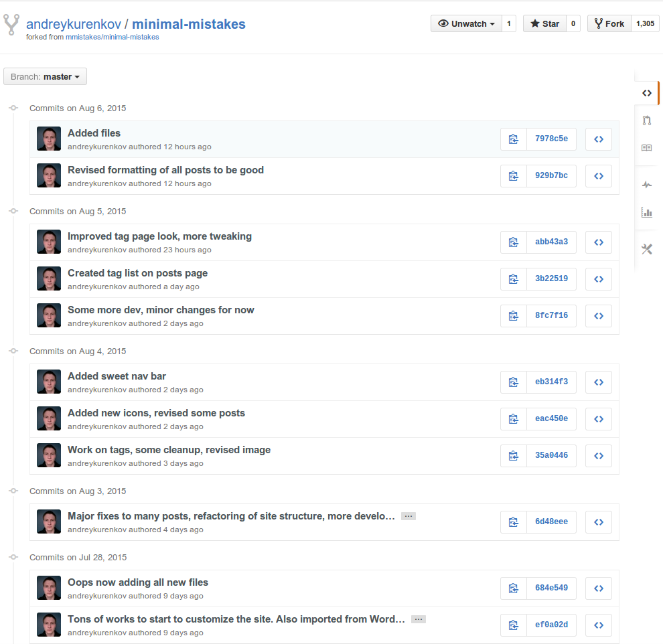The image size is (663, 644).
Task: Copy the SHA for commit 6d48eee
Action: click(x=513, y=522)
